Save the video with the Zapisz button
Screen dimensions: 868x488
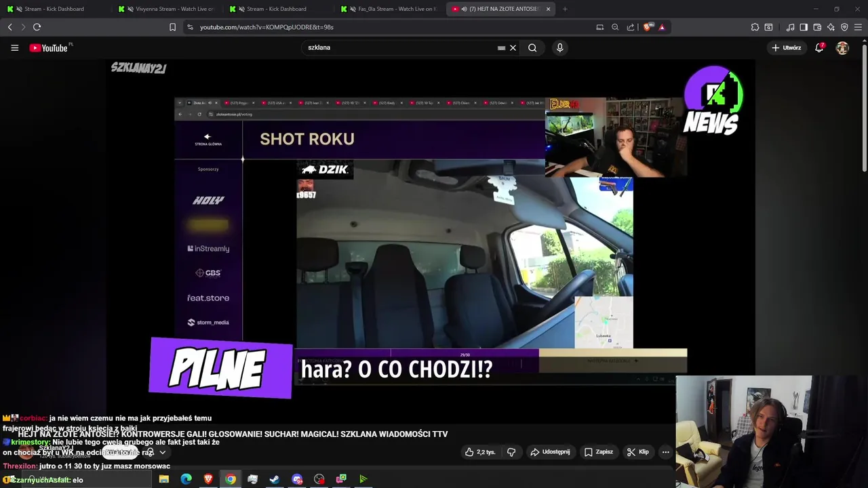pyautogui.click(x=599, y=452)
